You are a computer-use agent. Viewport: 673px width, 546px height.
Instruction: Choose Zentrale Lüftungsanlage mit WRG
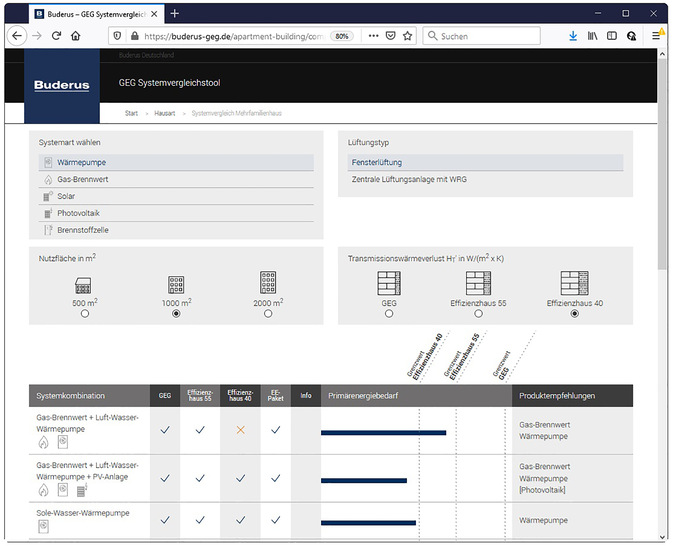click(x=408, y=179)
